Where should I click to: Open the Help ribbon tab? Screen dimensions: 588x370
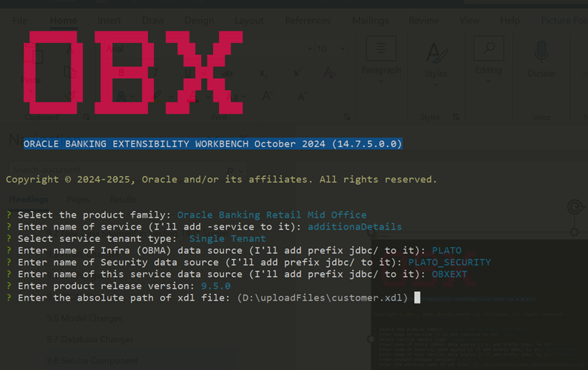click(510, 21)
